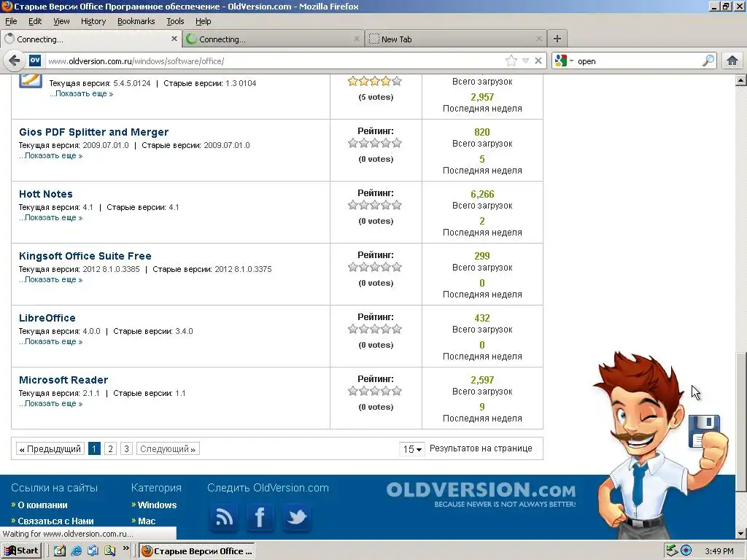Screen dimensions: 747x560
Task: Open the LibreOffice link
Action: (x=47, y=318)
